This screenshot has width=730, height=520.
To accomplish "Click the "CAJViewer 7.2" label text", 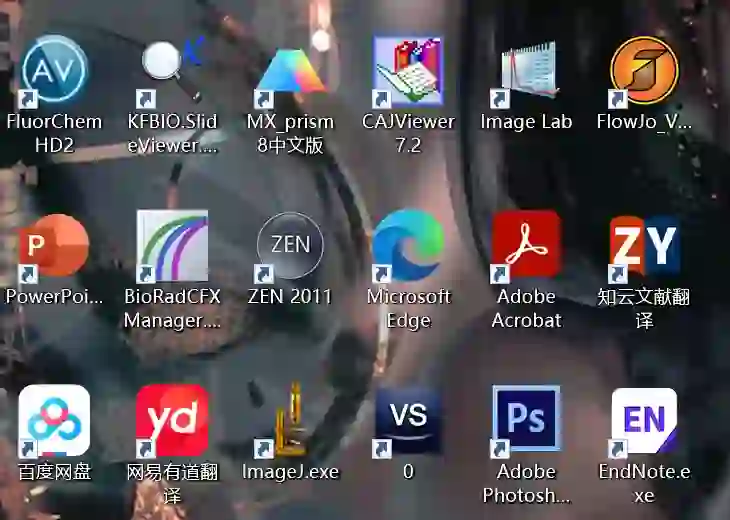I will [x=408, y=134].
